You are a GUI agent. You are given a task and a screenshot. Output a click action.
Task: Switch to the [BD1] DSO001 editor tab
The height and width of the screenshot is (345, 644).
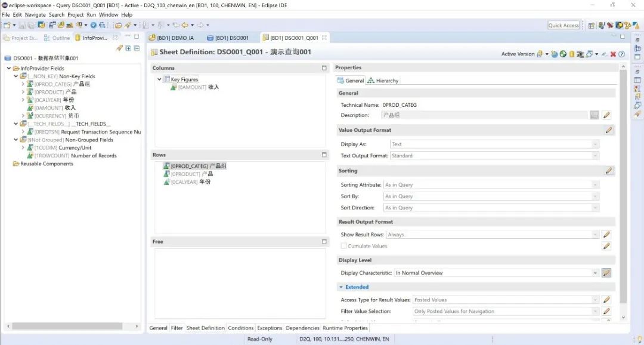(228, 38)
